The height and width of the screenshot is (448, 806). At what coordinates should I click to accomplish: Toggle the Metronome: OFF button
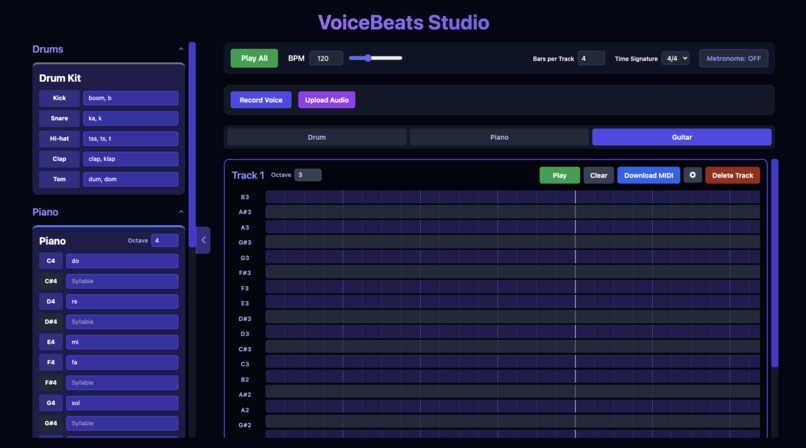(x=734, y=59)
